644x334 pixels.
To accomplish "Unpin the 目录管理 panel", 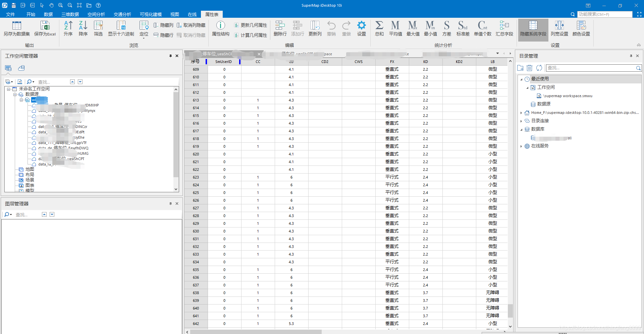I will tap(631, 56).
